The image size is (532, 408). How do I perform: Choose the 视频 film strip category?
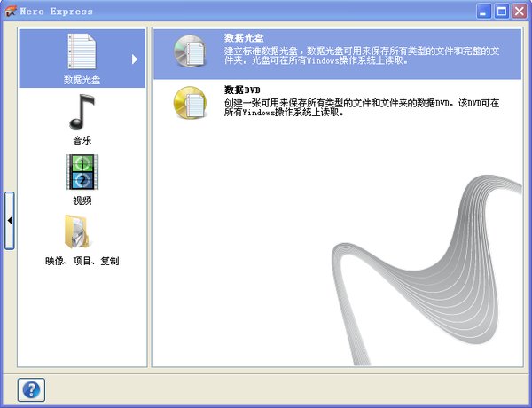pyautogui.click(x=82, y=172)
